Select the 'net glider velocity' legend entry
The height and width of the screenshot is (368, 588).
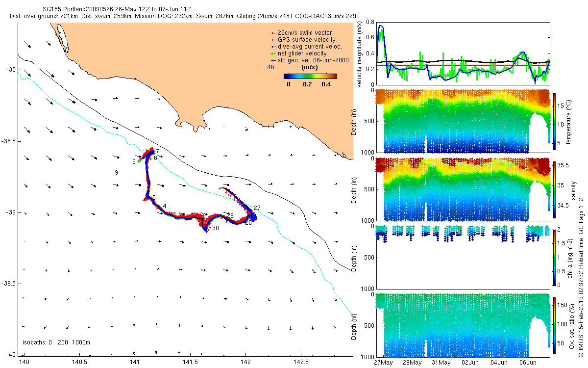pyautogui.click(x=298, y=53)
